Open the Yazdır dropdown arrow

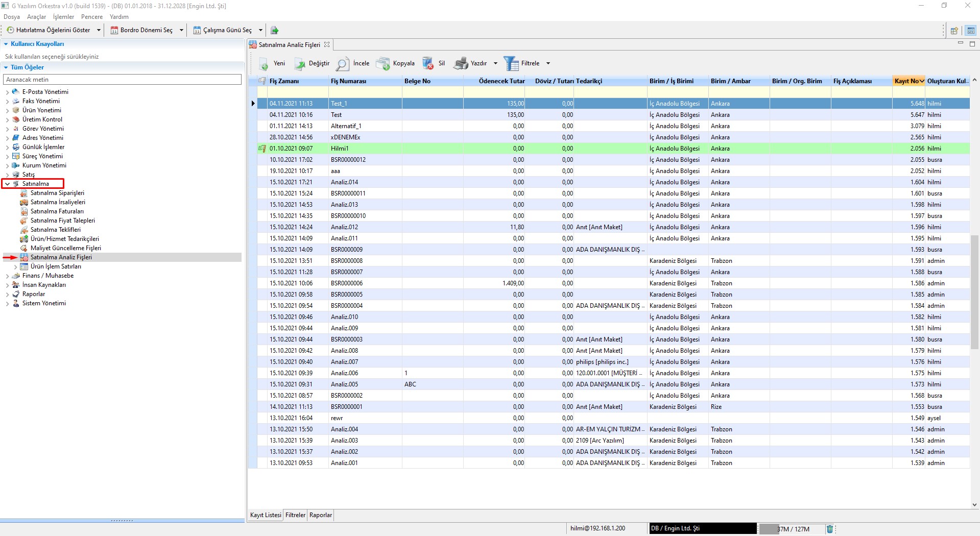(495, 63)
